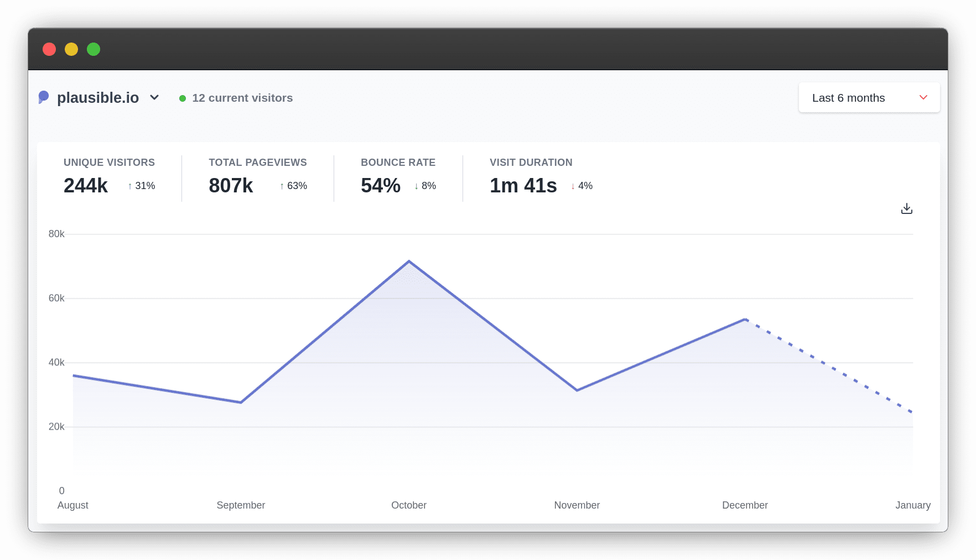
Task: Click the October peak point on the graph
Action: click(409, 260)
